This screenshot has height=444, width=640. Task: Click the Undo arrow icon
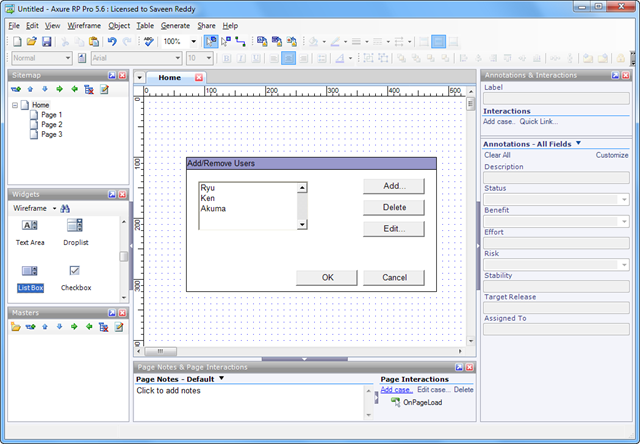tap(112, 41)
